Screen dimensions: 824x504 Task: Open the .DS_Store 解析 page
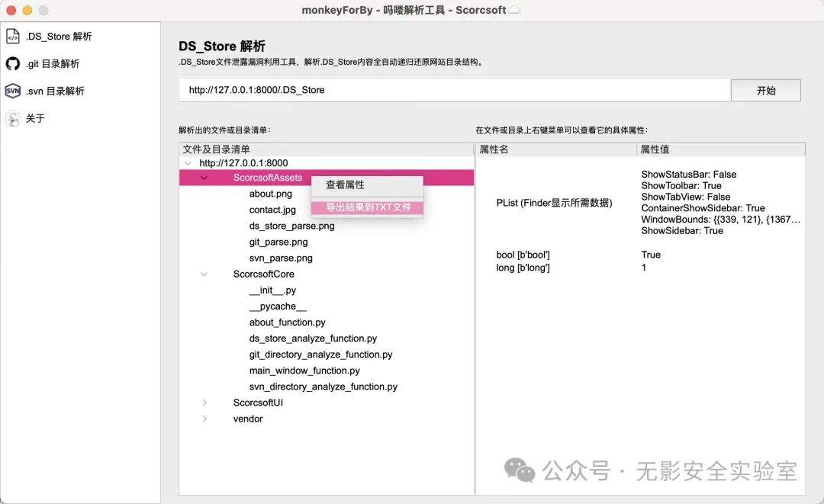(59, 37)
